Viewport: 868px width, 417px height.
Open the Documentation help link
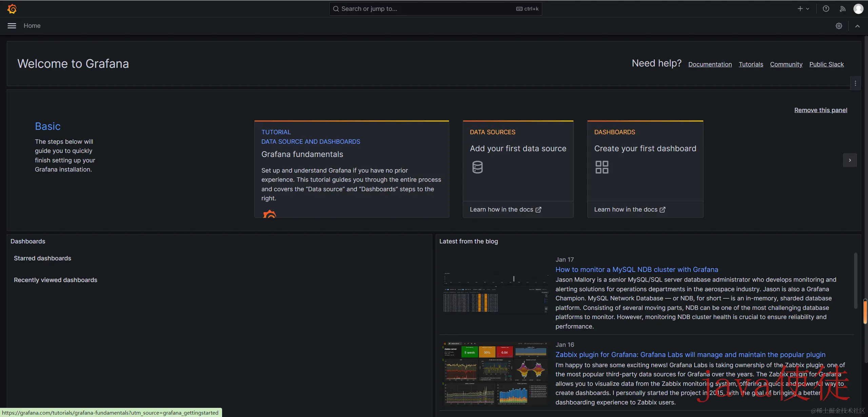(x=710, y=64)
